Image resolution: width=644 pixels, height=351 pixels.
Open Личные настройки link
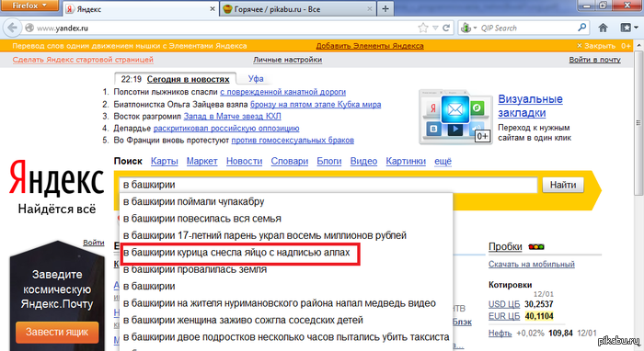pos(287,60)
